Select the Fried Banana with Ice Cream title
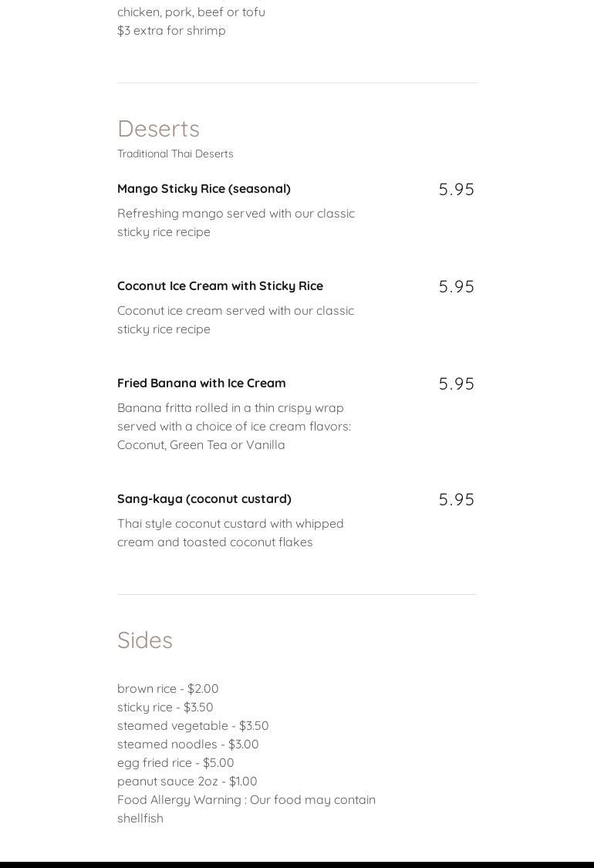Viewport: 594px width, 868px height. pyautogui.click(x=201, y=383)
